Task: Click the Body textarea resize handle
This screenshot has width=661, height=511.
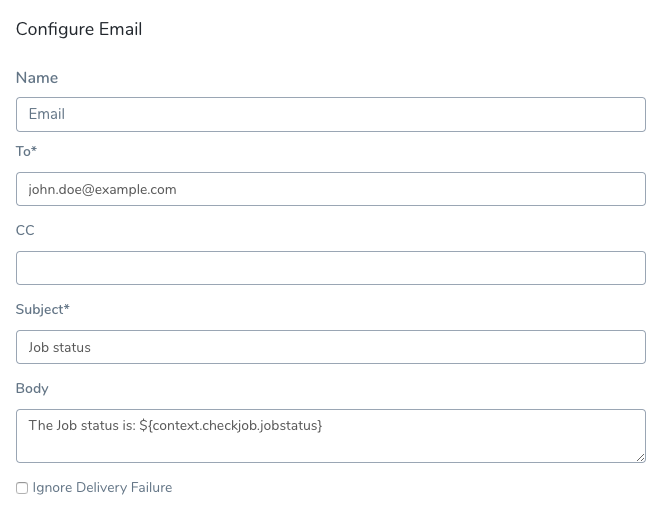Action: (640, 457)
